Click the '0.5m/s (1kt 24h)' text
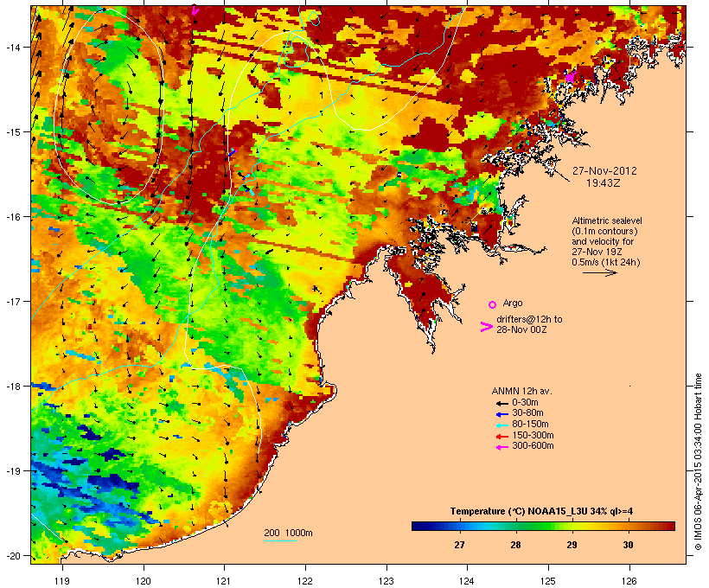 point(606,262)
